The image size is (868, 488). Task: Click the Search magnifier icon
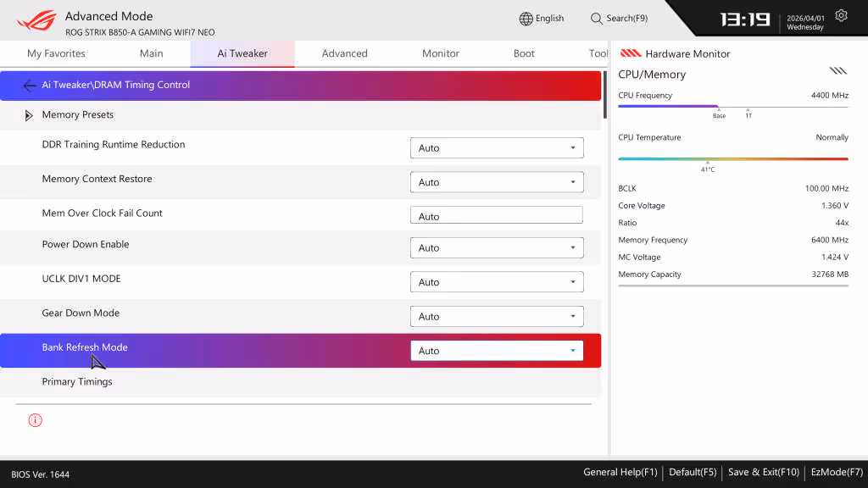pyautogui.click(x=596, y=19)
